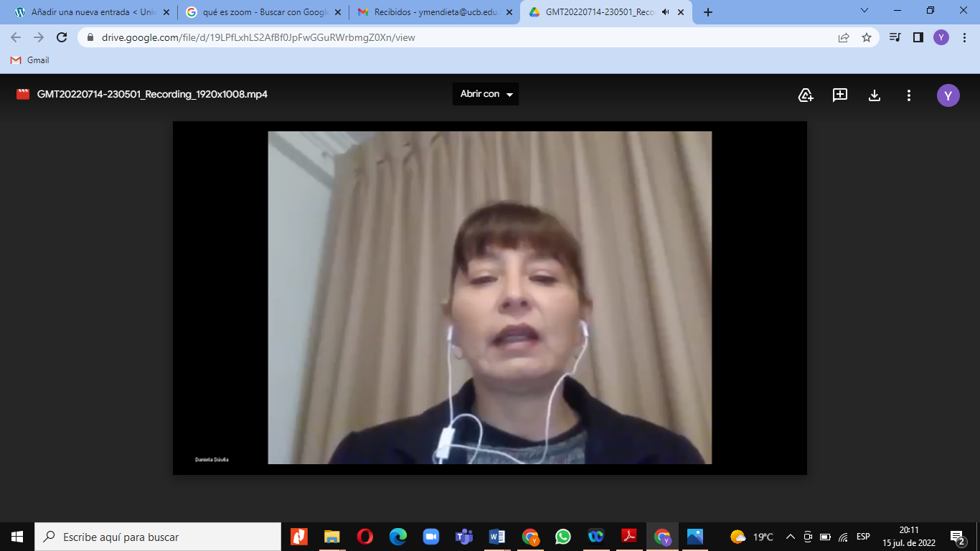Launch WhatsApp from the taskbar

(x=563, y=537)
